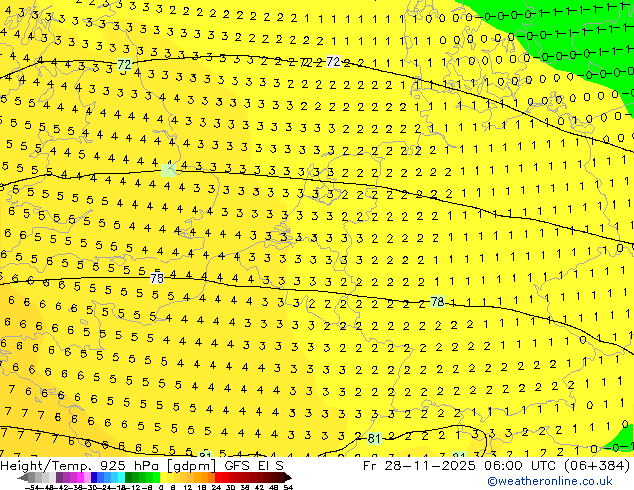
Task: Click the gray arrow tip at legend's left end
Action: pos(23,477)
